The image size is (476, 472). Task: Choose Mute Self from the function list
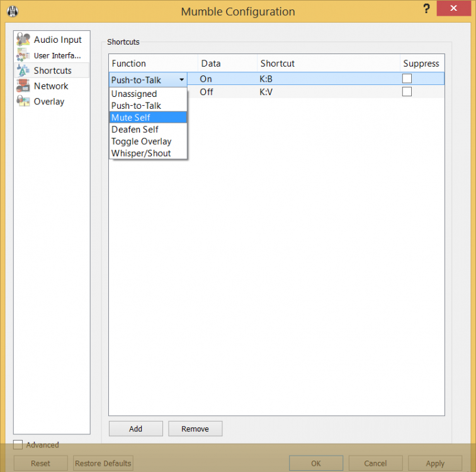(x=131, y=118)
